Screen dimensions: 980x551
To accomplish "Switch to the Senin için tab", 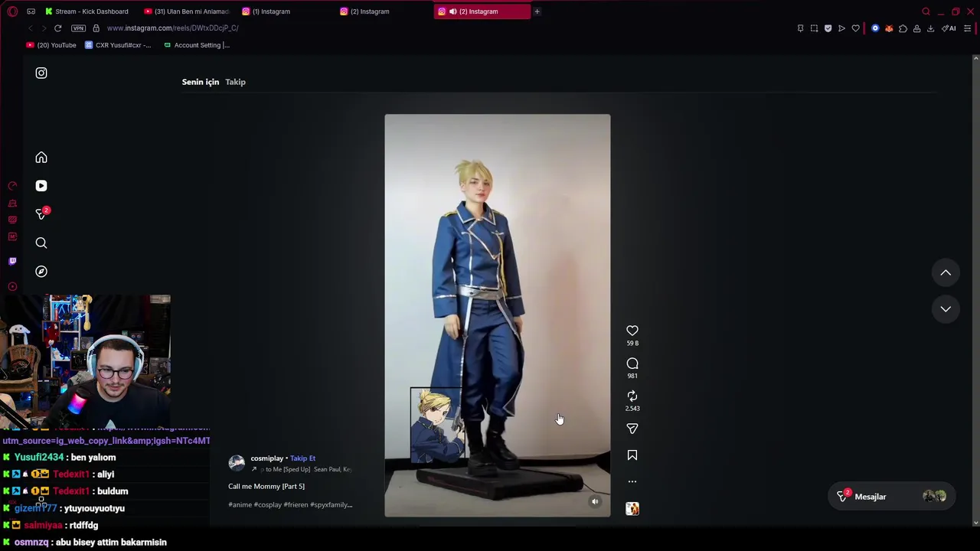I will (x=201, y=82).
